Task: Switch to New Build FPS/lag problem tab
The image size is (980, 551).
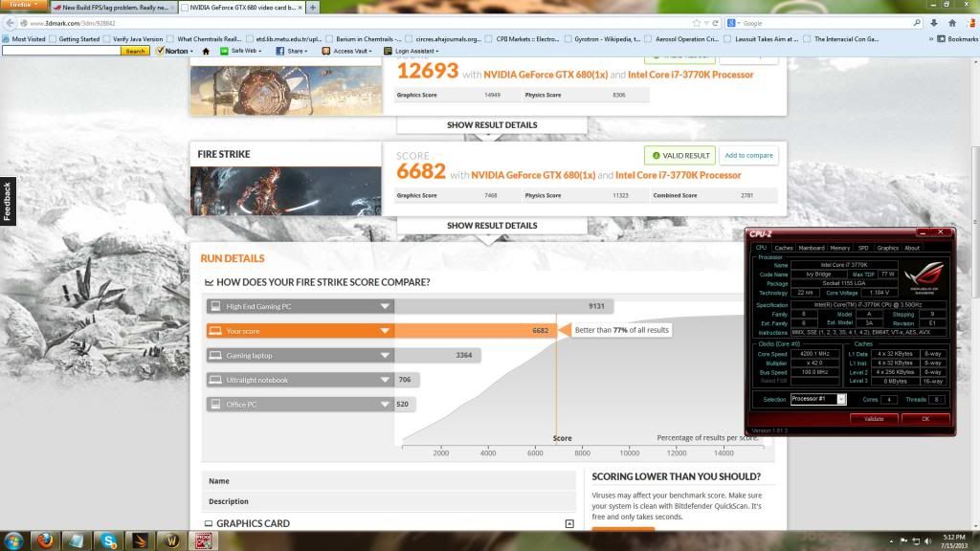Action: coord(115,8)
